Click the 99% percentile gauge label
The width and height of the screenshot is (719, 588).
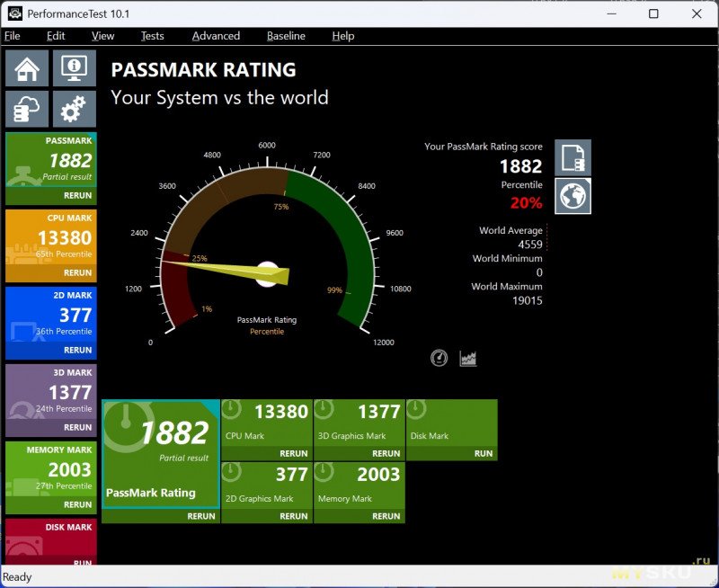tap(334, 290)
